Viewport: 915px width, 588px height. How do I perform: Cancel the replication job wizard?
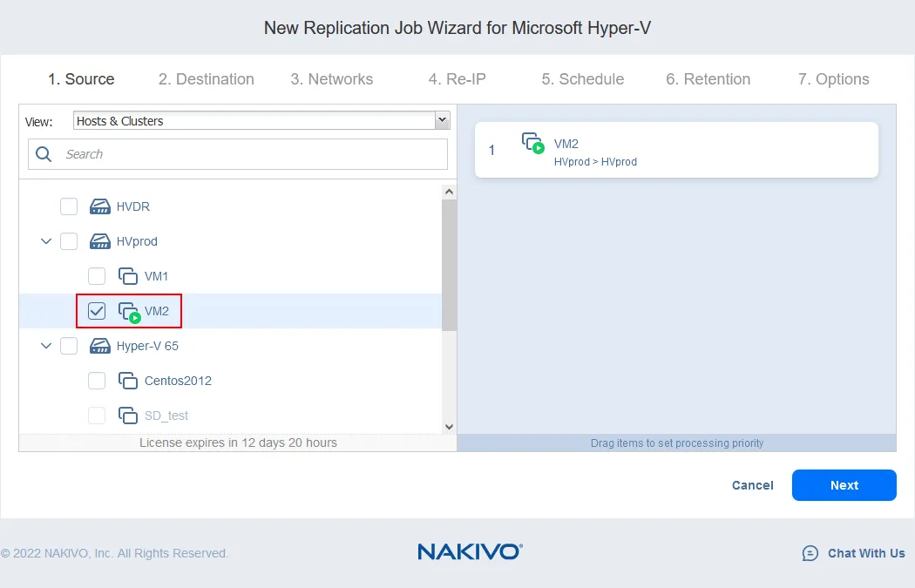752,485
